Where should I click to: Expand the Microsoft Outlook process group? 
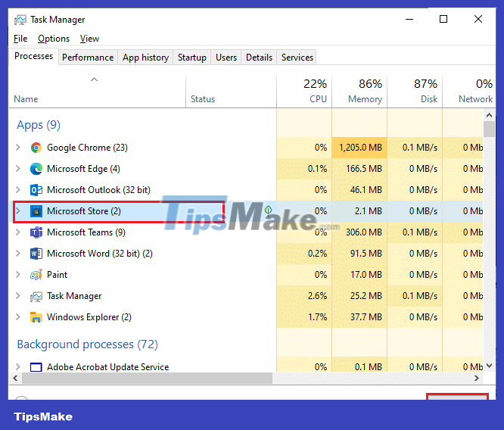pyautogui.click(x=18, y=190)
